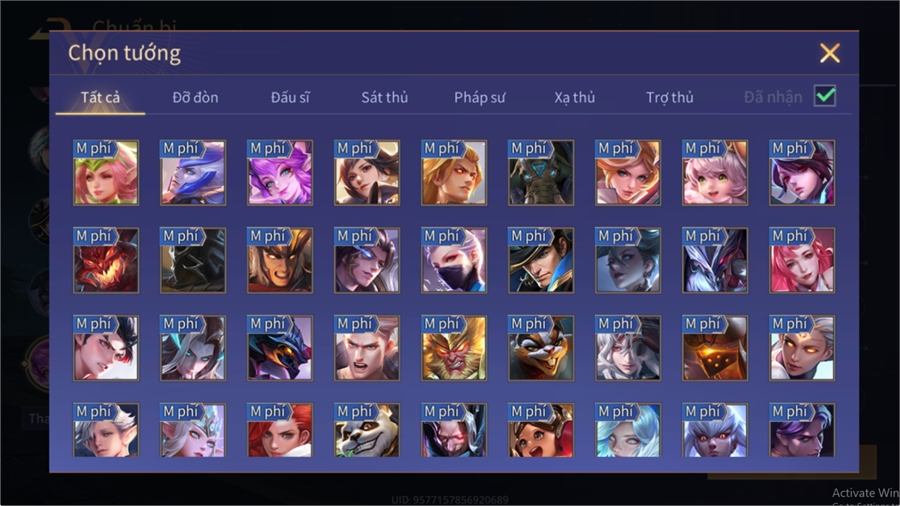Toggle the Đã nhận checkbox

(825, 96)
